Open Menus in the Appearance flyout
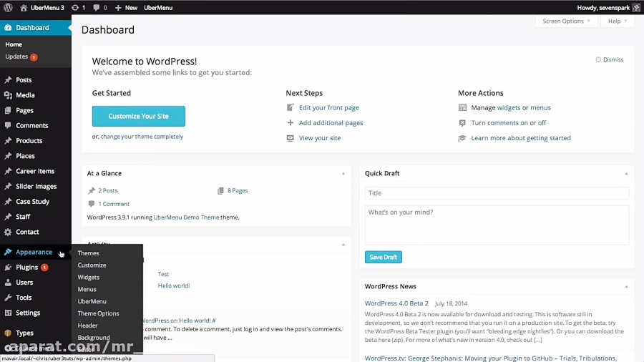The width and height of the screenshot is (644, 362). 87,289
